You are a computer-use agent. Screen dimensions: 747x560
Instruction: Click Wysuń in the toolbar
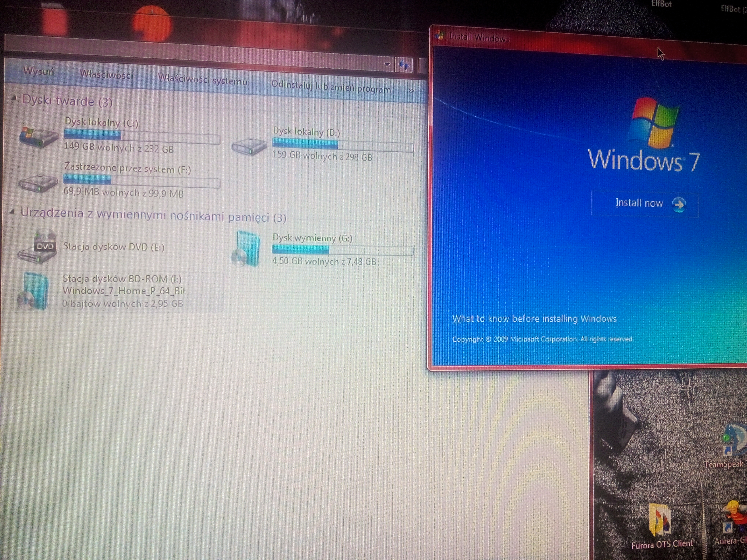[38, 72]
